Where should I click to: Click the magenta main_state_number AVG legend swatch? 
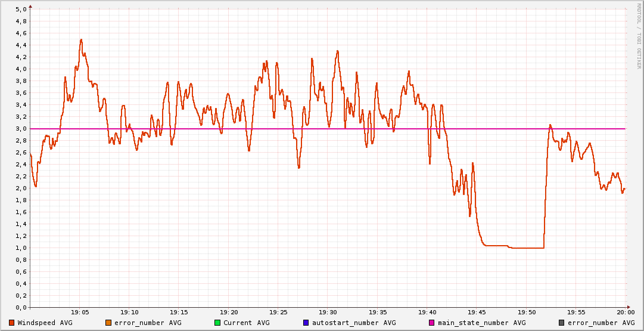433,323
